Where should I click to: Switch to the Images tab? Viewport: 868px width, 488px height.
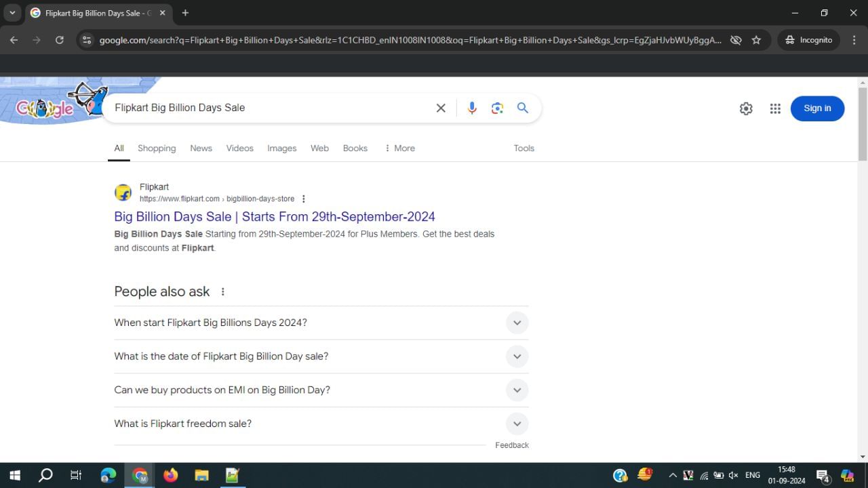coord(281,148)
